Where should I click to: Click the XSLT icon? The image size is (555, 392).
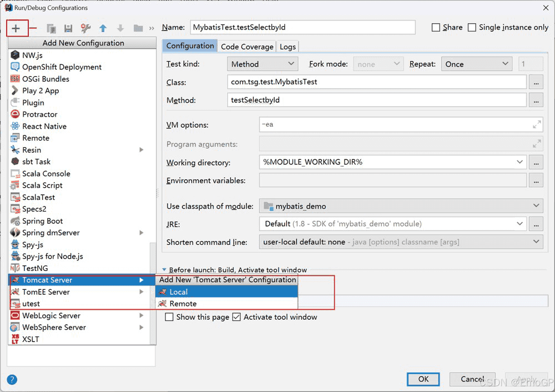click(x=15, y=339)
